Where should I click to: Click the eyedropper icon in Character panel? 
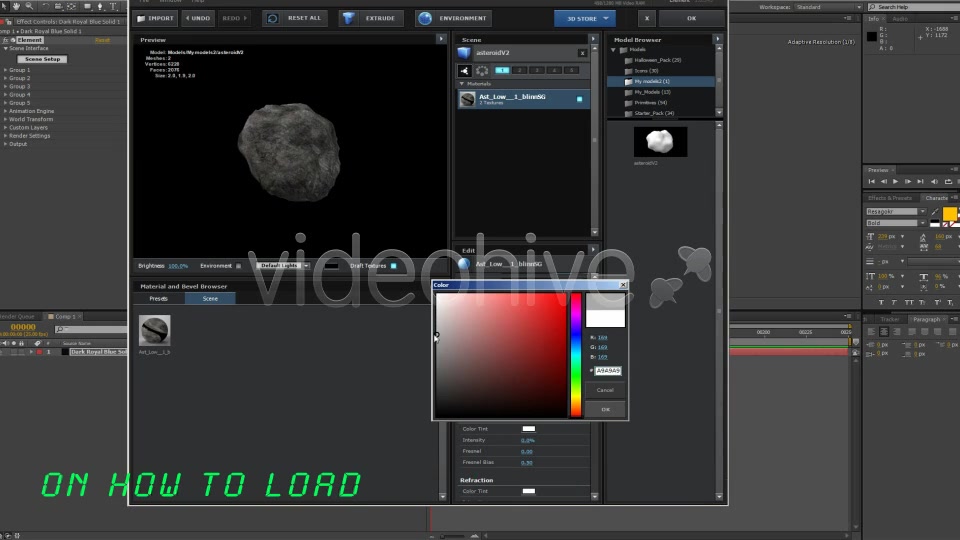click(x=935, y=212)
